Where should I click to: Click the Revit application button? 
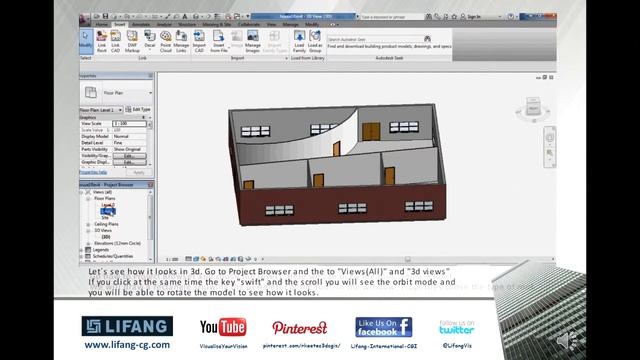point(84,19)
